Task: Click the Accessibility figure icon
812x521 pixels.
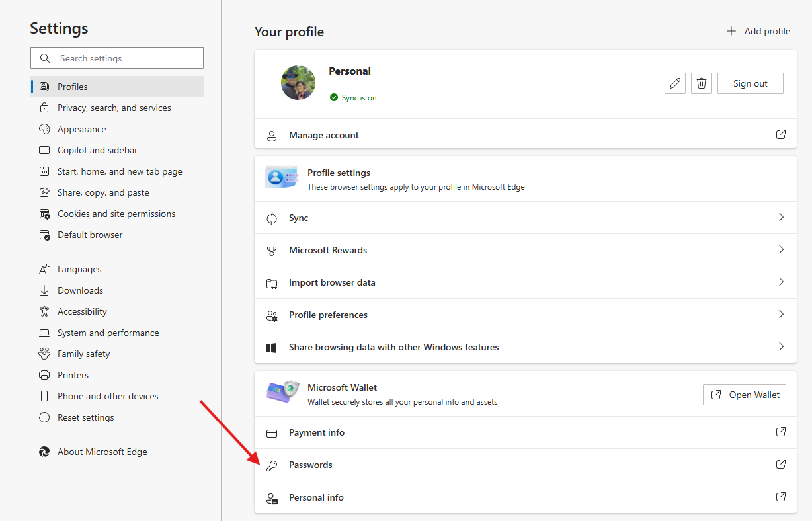Action: [x=44, y=311]
